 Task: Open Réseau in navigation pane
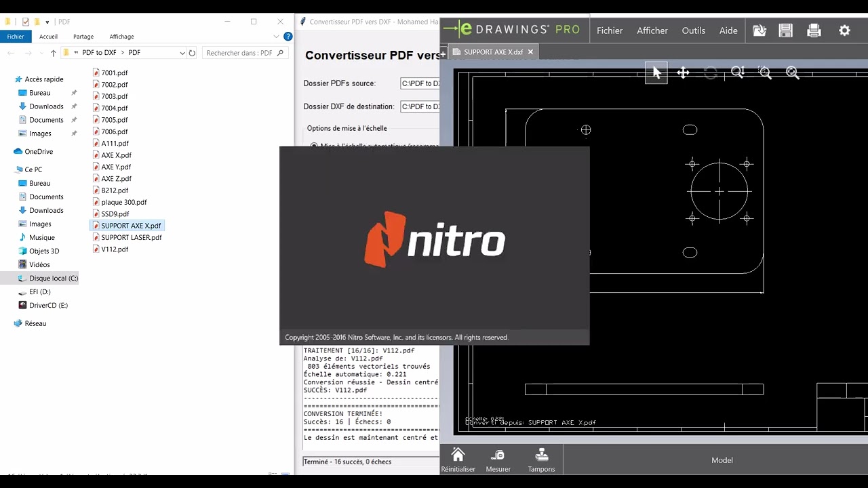[30, 323]
